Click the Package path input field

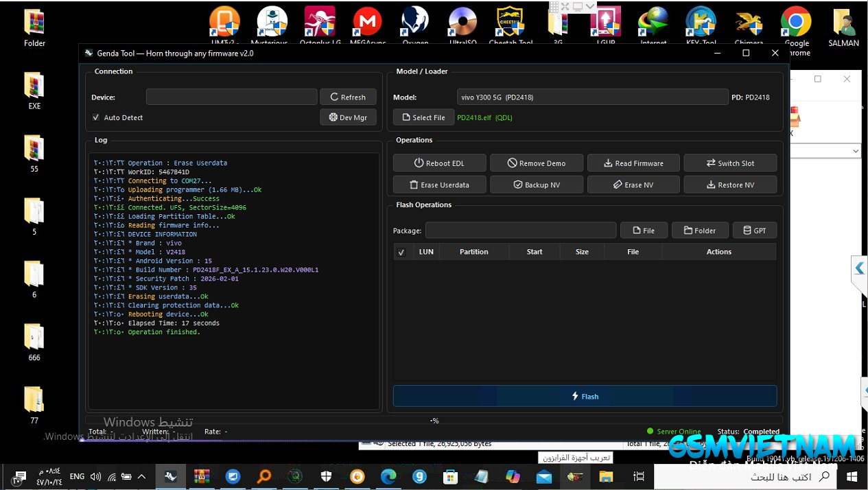point(520,231)
